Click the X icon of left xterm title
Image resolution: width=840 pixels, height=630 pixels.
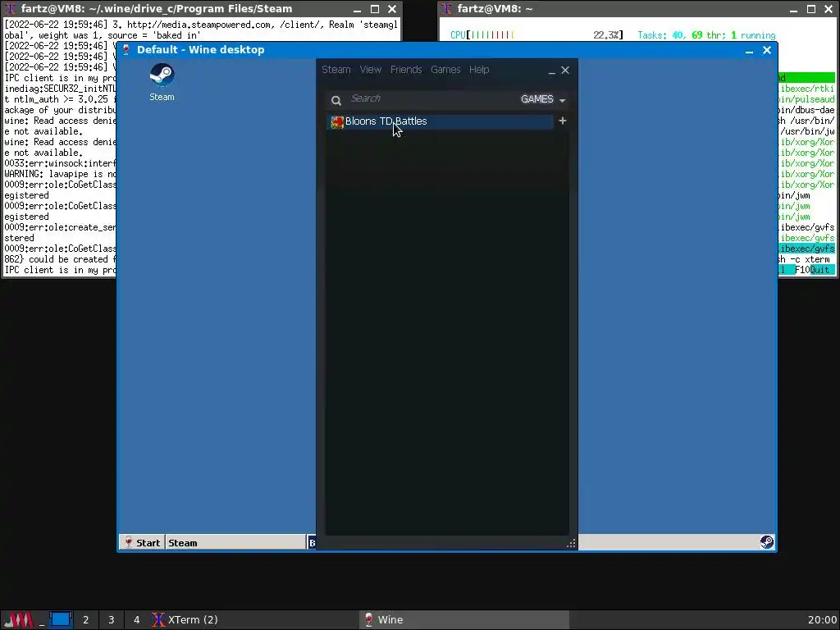10,9
